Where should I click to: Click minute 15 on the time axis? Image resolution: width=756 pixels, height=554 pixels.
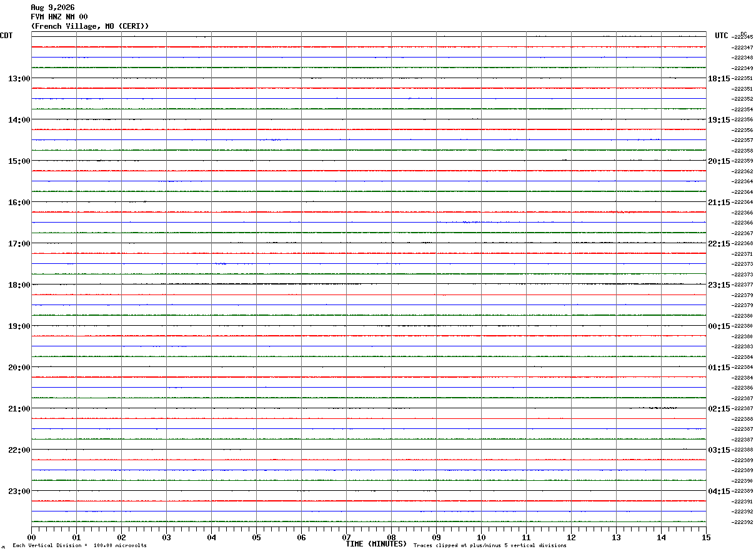tap(706, 537)
